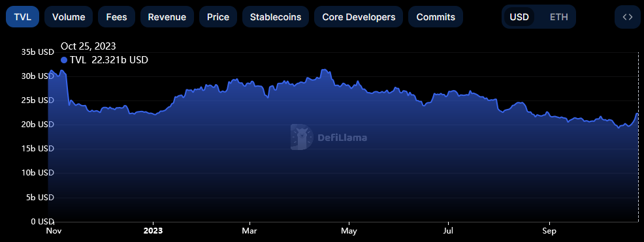
Task: Click the Oct 25, 2023 tooltip date
Action: click(88, 46)
